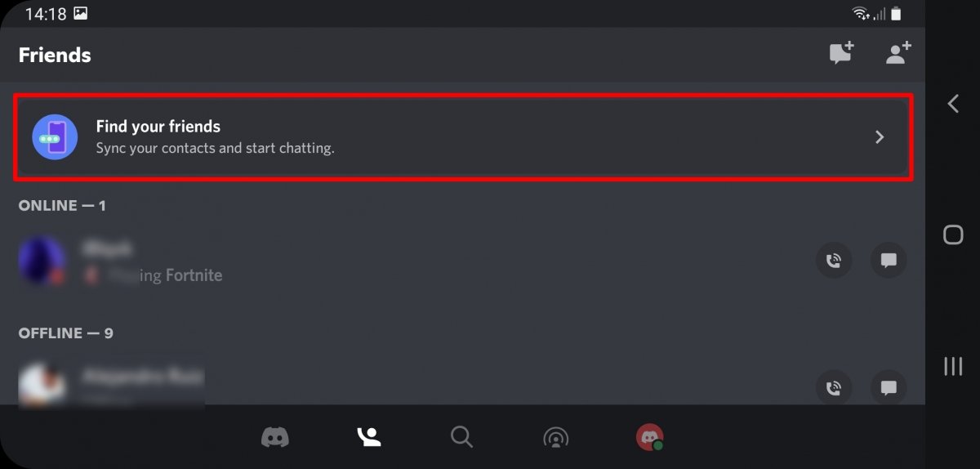
Task: Open the Discord home tab
Action: [x=275, y=437]
